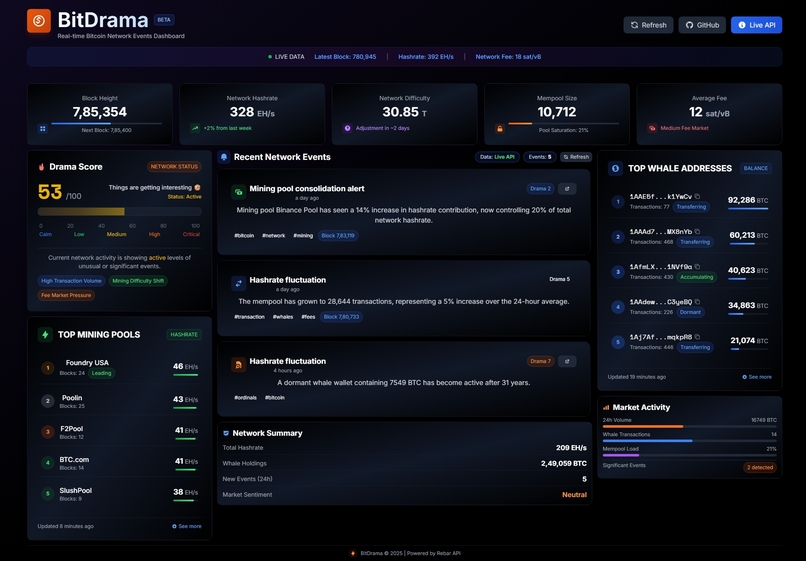Image resolution: width=806 pixels, height=561 pixels.
Task: Open the GitHub link button
Action: 702,25
